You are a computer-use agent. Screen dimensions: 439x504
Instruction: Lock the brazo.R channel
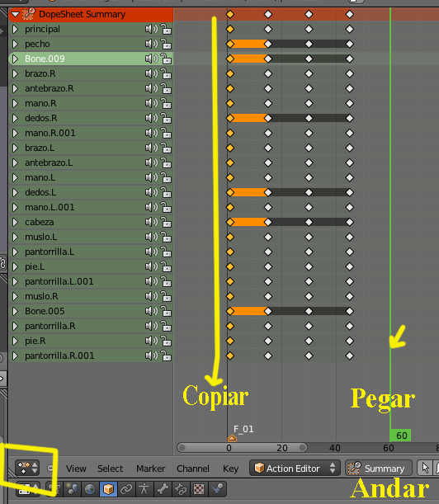click(166, 73)
